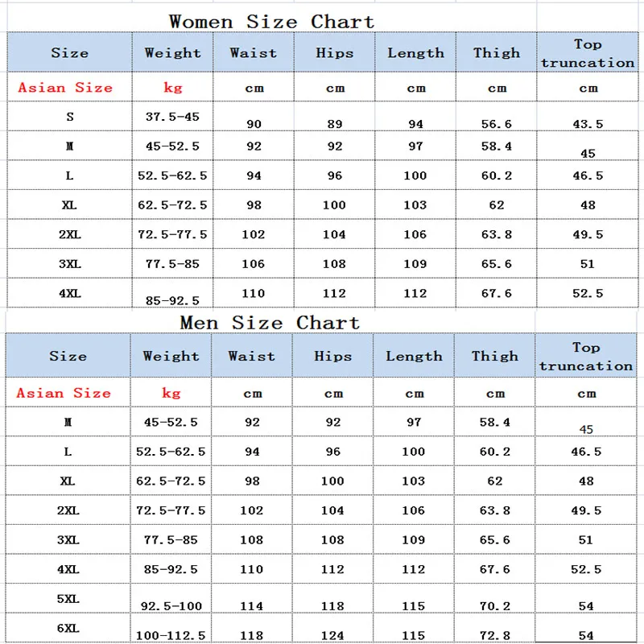Select the hips value 124 cell
Viewport: 644px width, 644px height.
tap(332, 635)
